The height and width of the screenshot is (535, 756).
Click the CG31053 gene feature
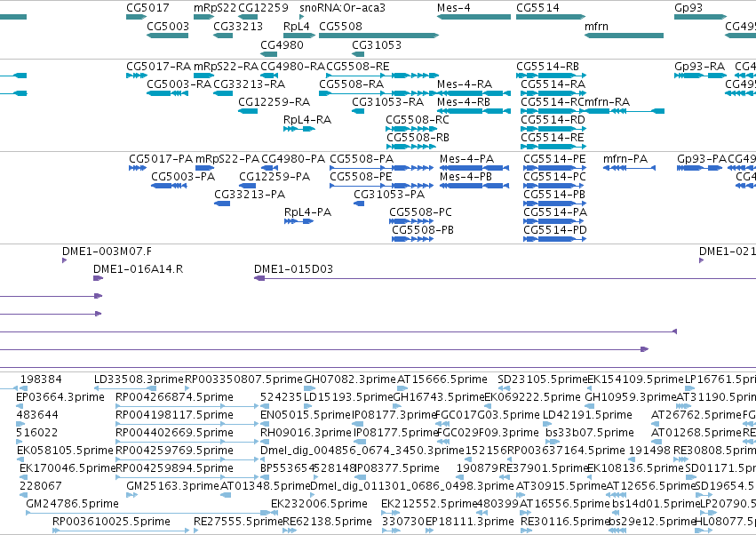tap(358, 54)
